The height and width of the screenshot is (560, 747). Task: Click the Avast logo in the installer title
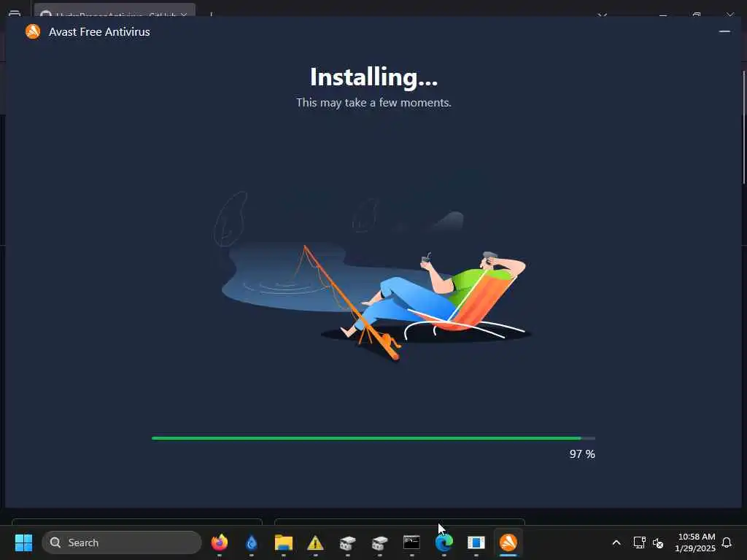[x=33, y=31]
